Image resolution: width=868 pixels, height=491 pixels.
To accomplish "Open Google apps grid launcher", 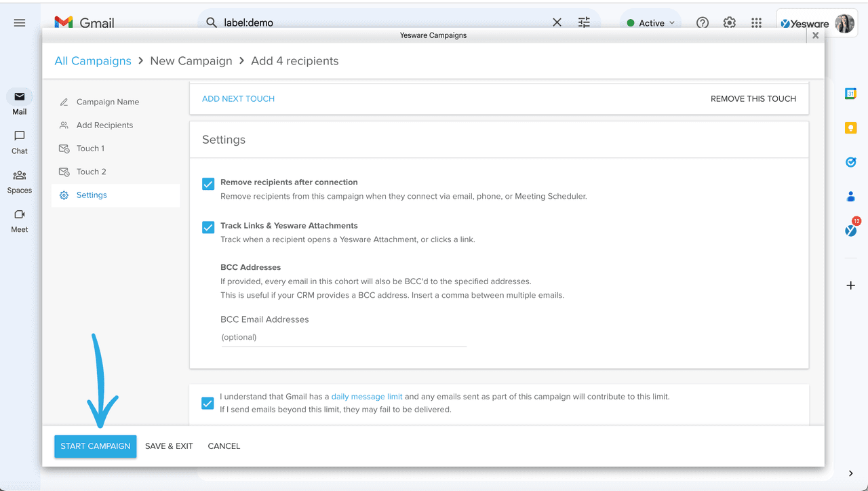I will (x=756, y=23).
